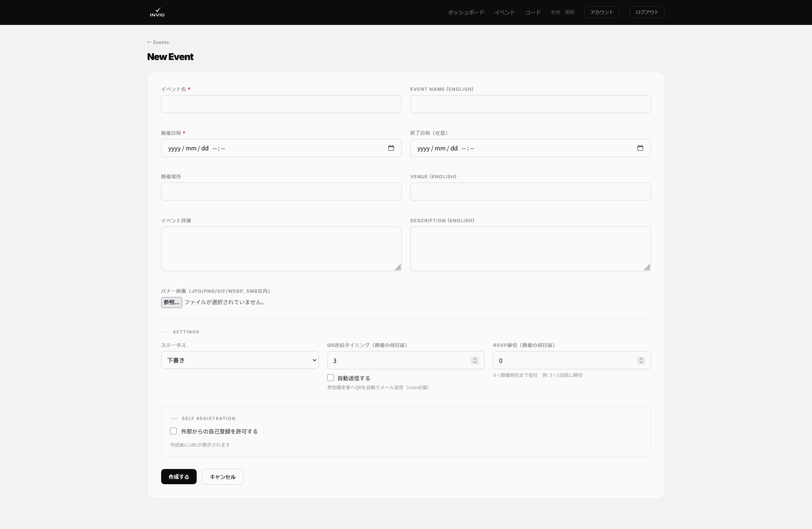The height and width of the screenshot is (529, 812).
Task: Grab resize handle of Description (English) textarea
Action: point(647,267)
